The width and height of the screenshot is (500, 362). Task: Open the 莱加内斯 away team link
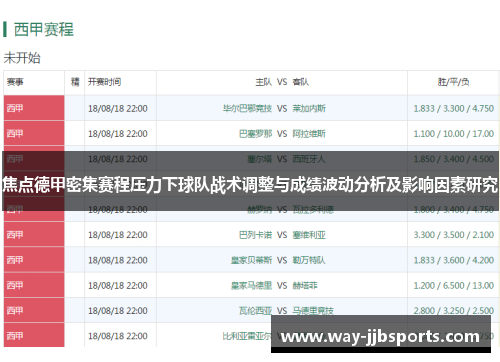309,108
